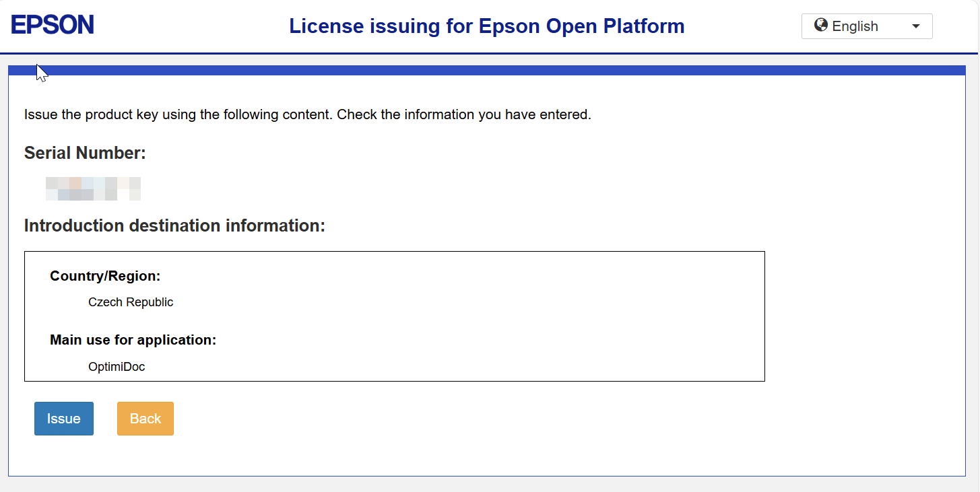This screenshot has height=492, width=980.
Task: Click the 'Issue the product key' instruction sentence
Action: click(x=178, y=114)
